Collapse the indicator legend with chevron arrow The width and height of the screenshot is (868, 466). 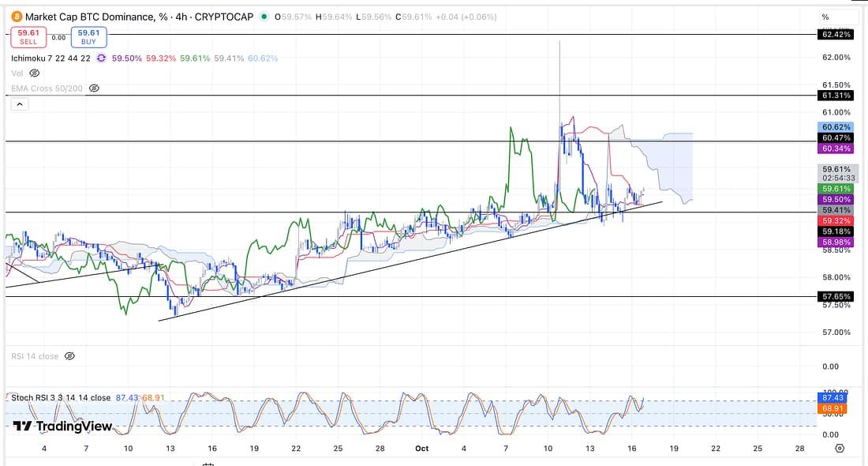coord(20,103)
